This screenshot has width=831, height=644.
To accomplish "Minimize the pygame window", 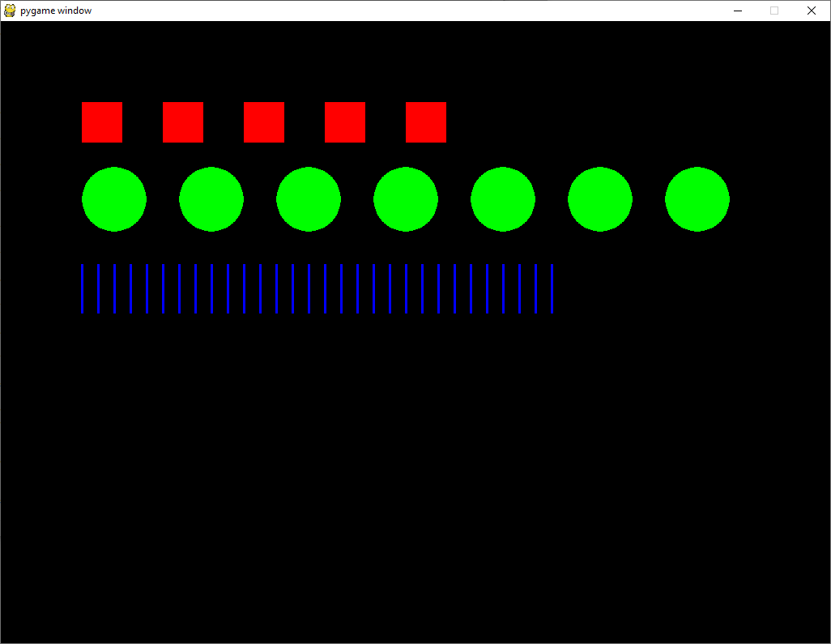I will tap(738, 11).
